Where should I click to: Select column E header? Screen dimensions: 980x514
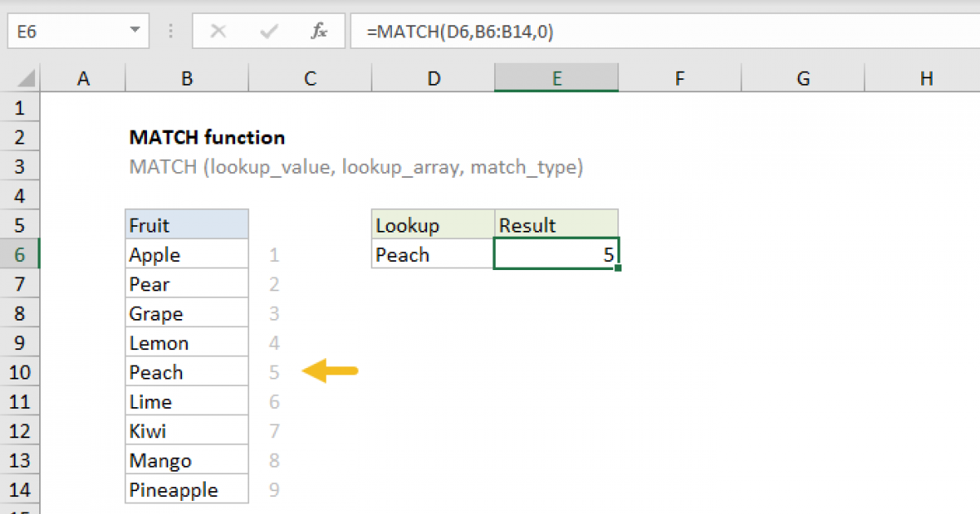pos(556,78)
